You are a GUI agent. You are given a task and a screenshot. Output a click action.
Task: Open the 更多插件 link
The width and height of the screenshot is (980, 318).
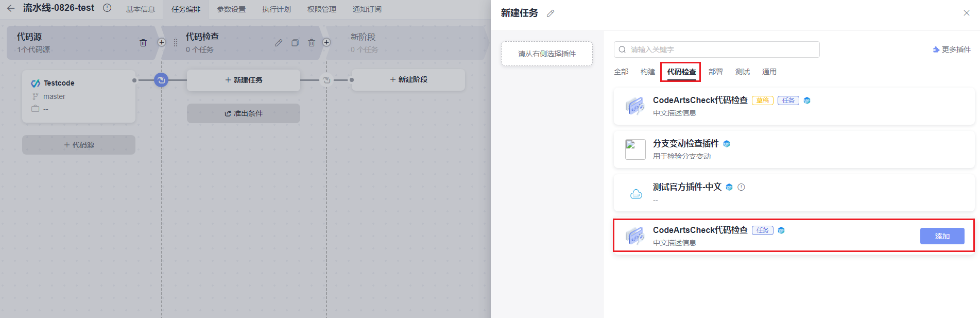(952, 49)
